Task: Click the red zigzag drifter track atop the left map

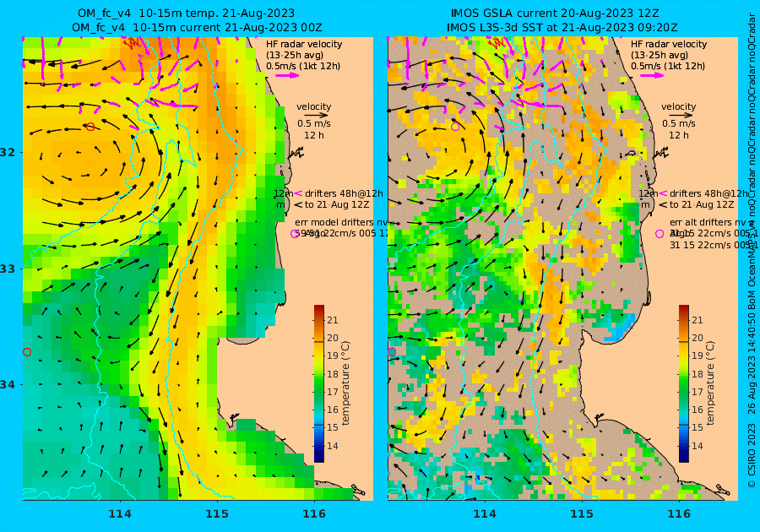Action: (131, 43)
